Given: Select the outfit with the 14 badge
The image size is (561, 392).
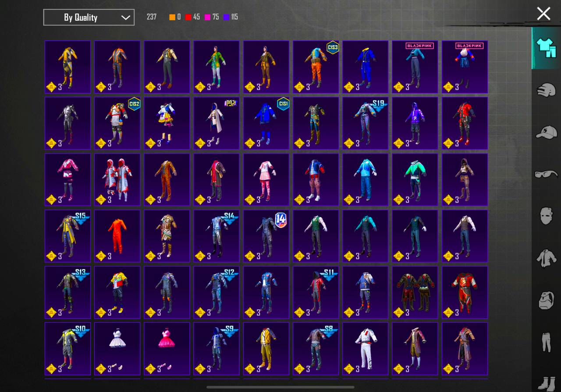Looking at the screenshot, I should (x=266, y=236).
